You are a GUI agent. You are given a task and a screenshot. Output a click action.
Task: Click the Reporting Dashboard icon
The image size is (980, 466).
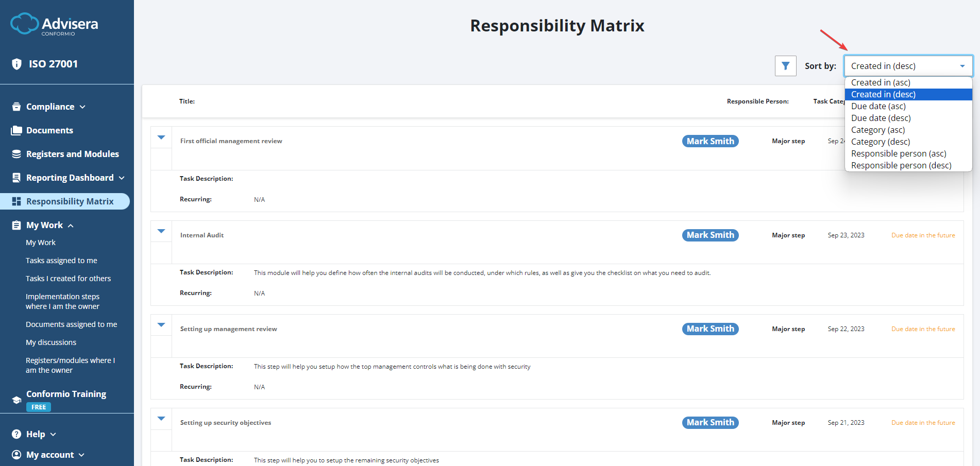[16, 177]
